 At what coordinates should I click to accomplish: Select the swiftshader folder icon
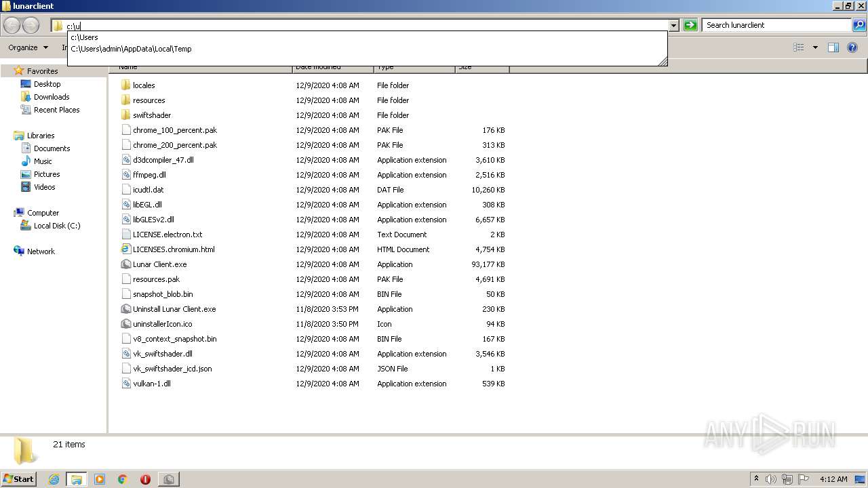pyautogui.click(x=125, y=115)
